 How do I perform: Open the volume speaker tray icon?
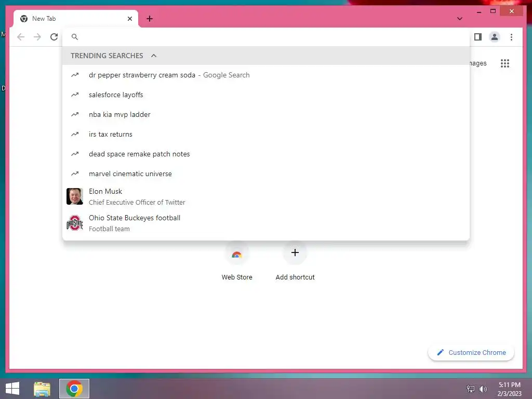pyautogui.click(x=483, y=389)
